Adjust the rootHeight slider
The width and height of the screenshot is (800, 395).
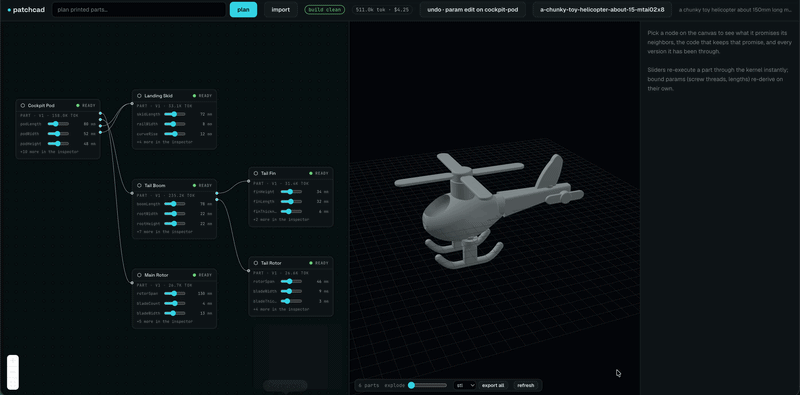(174, 224)
